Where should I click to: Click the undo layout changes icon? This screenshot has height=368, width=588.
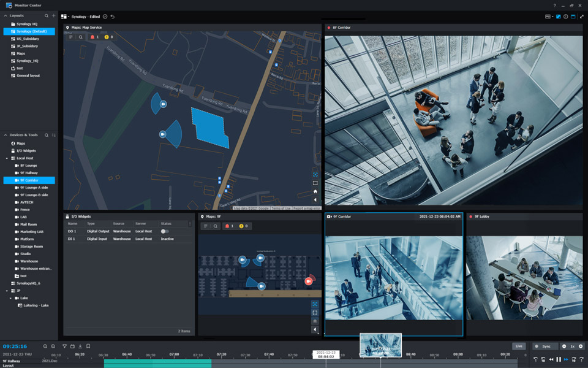tap(112, 17)
